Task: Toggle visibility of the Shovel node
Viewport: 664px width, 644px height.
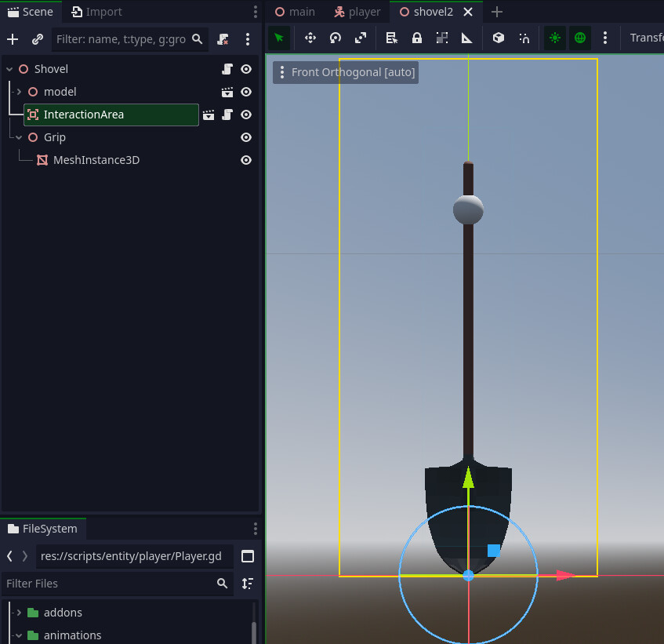Action: (x=246, y=69)
